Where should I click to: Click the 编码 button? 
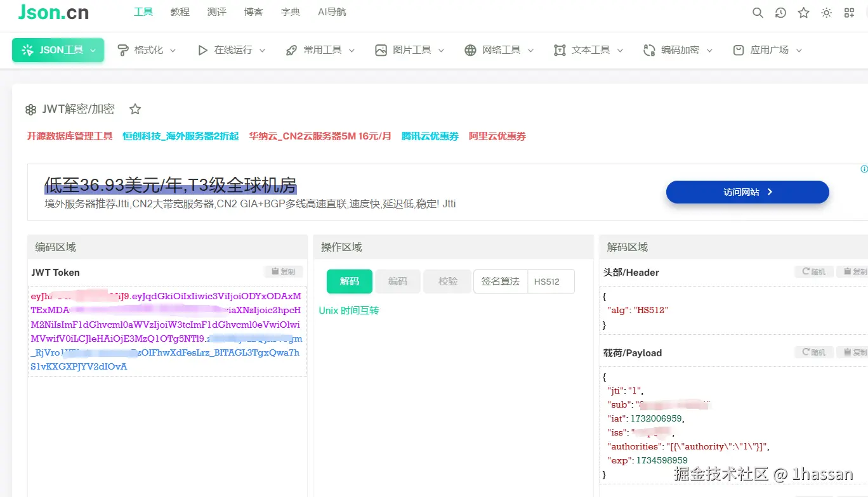pyautogui.click(x=398, y=281)
